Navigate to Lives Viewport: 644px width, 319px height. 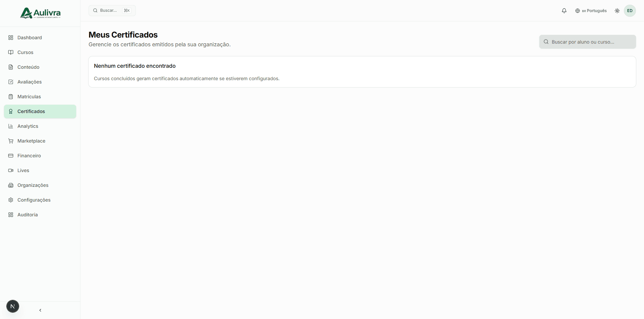click(x=40, y=170)
